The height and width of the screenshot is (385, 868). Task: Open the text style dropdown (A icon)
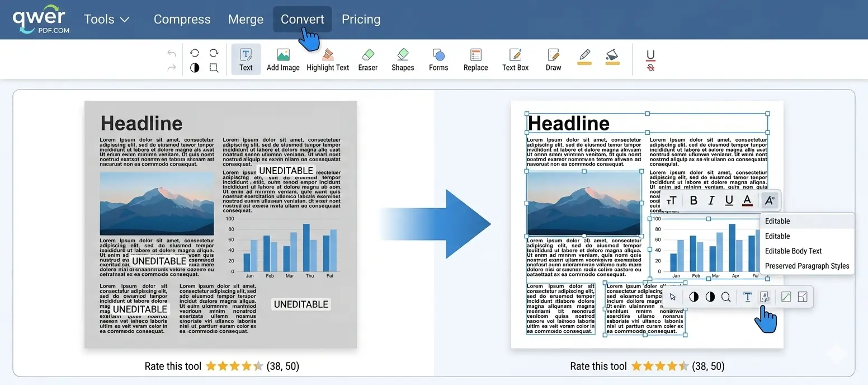[769, 200]
